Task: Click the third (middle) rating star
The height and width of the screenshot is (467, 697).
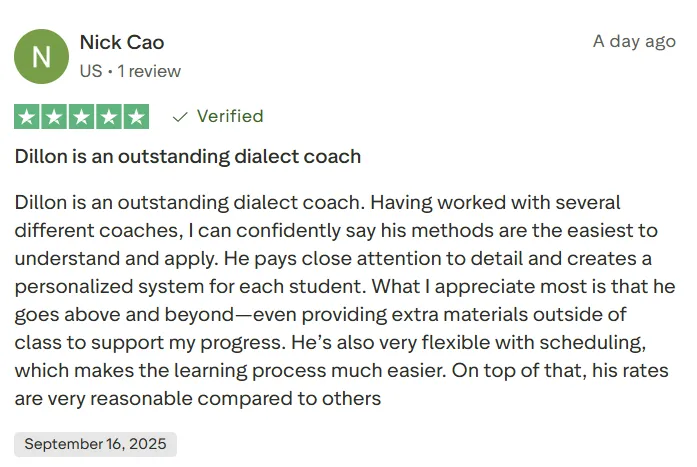Action: [81, 117]
